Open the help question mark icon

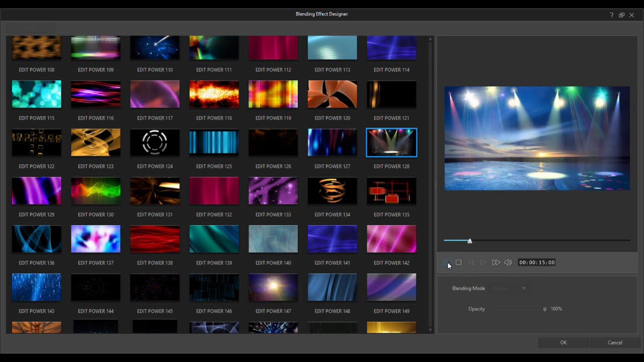pyautogui.click(x=611, y=15)
